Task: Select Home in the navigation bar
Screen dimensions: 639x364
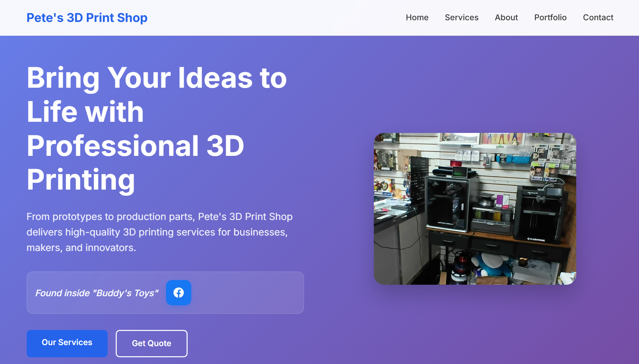Action: (417, 18)
